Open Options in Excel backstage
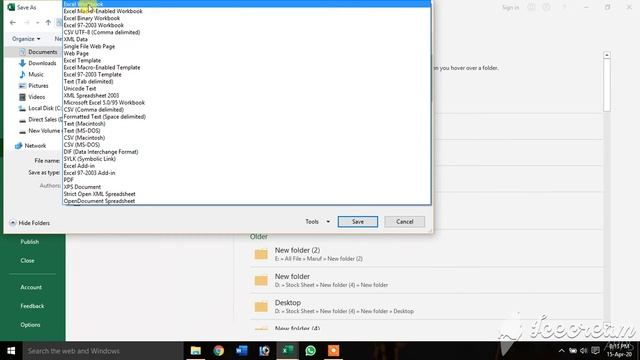 pyautogui.click(x=30, y=325)
